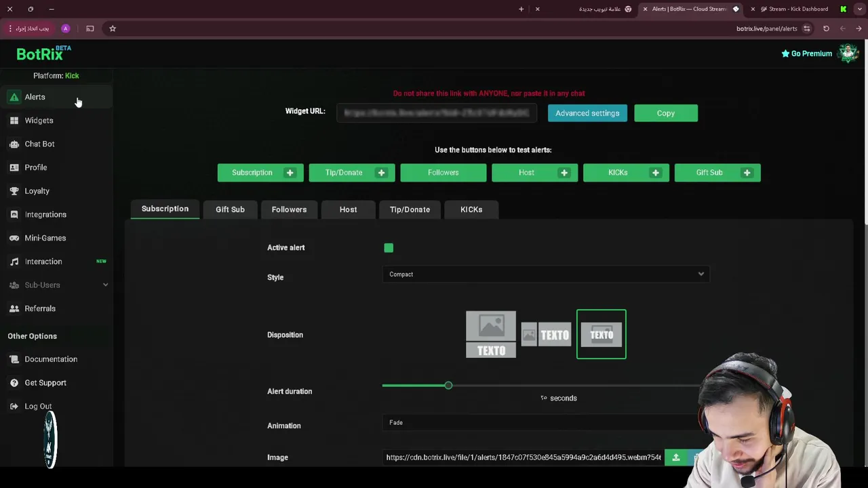Open the Animation dropdown showing Fade
Viewport: 868px width, 488px height.
click(x=546, y=423)
